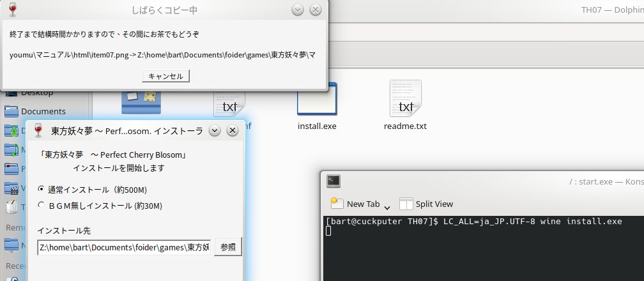
Task: Minimize the 東方妖々夢 installer window
Action: 215,131
